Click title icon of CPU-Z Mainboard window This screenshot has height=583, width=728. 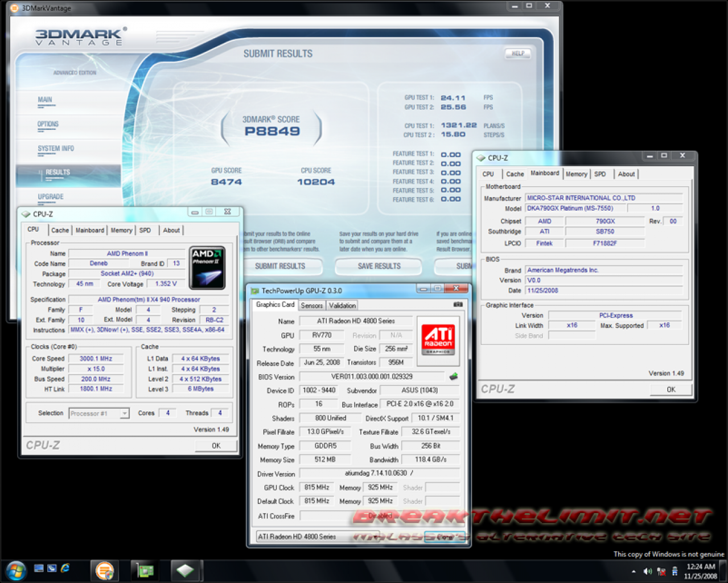tap(482, 158)
